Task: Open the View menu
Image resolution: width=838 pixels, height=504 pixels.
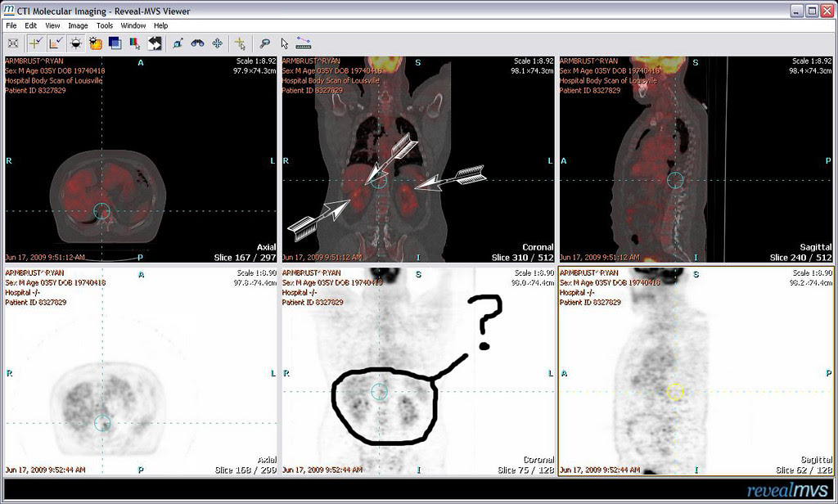Action: click(x=52, y=25)
